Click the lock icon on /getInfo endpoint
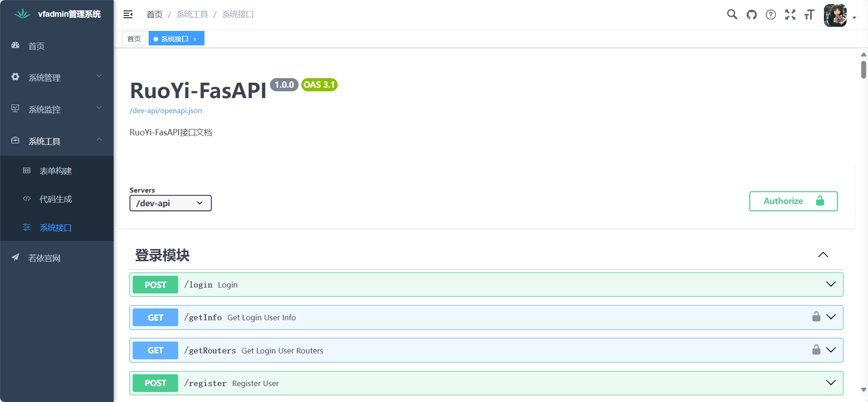Screen dimensions: 868x402 816,317
